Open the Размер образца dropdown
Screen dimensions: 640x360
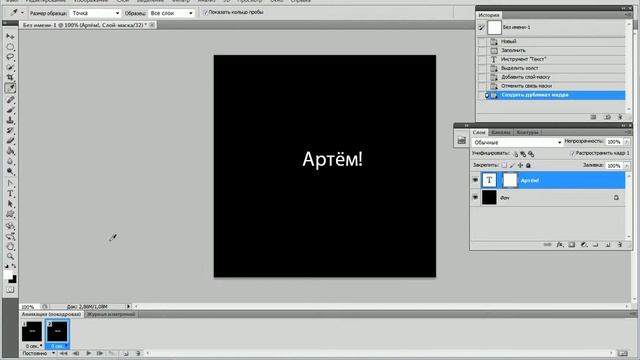(96, 13)
